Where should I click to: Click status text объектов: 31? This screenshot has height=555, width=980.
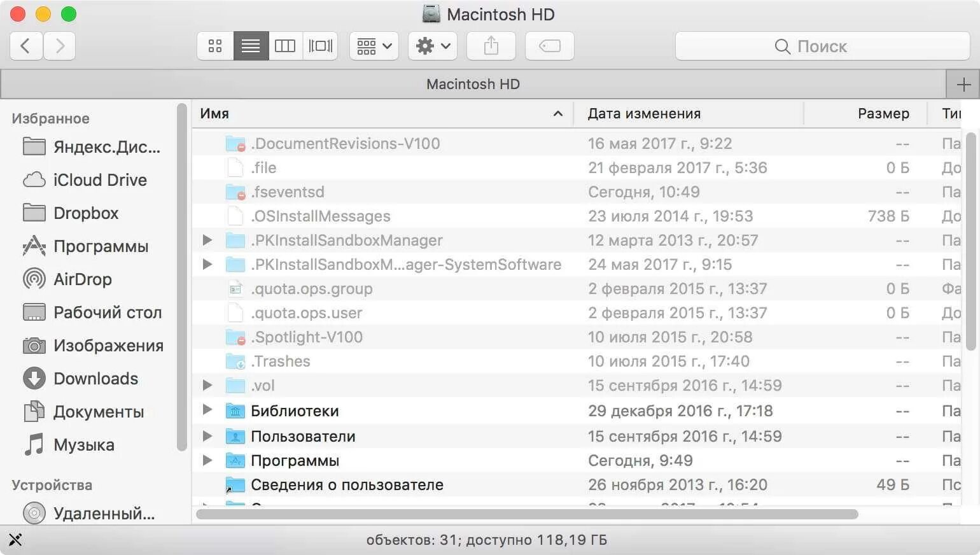(413, 540)
